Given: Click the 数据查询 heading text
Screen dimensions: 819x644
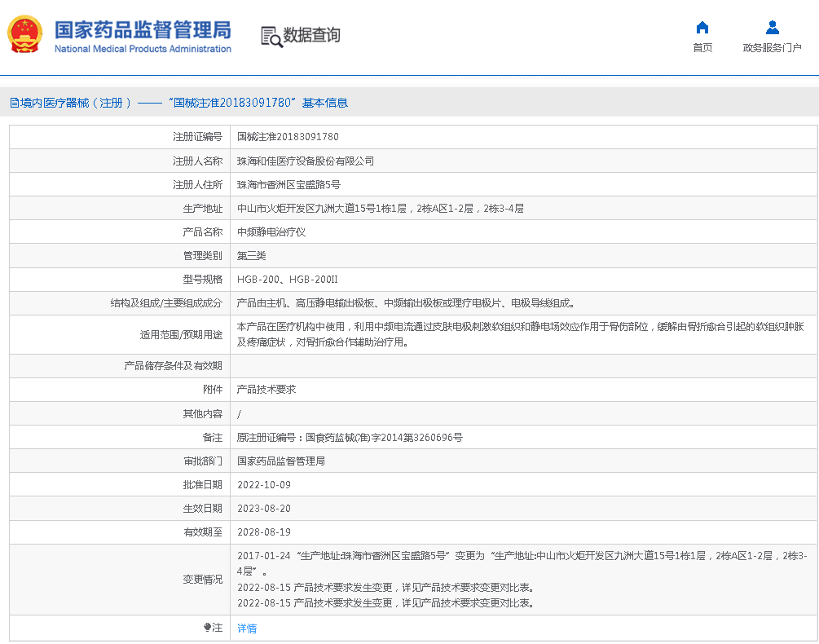Looking at the screenshot, I should click(311, 35).
